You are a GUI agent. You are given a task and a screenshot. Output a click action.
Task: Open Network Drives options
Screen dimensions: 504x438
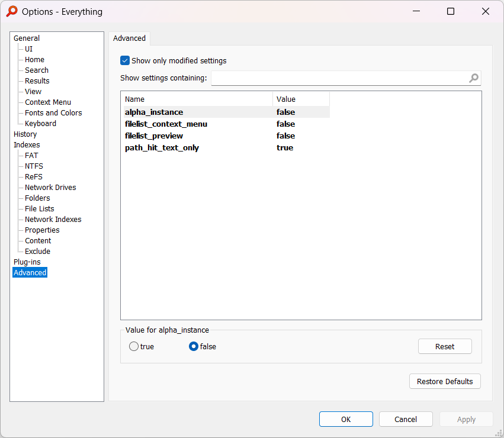coord(50,188)
